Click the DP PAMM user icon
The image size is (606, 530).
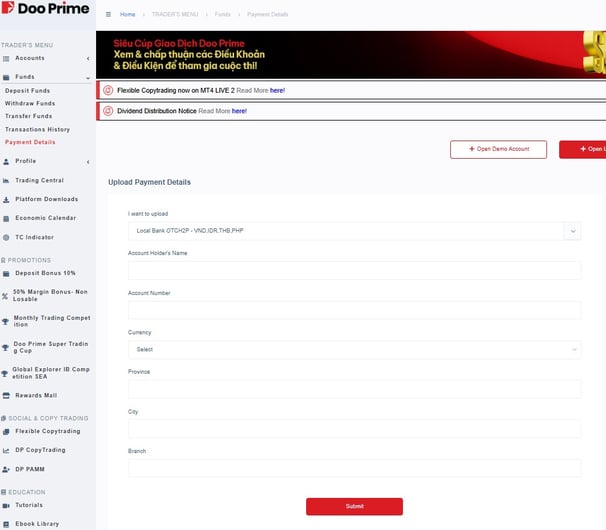click(x=6, y=470)
